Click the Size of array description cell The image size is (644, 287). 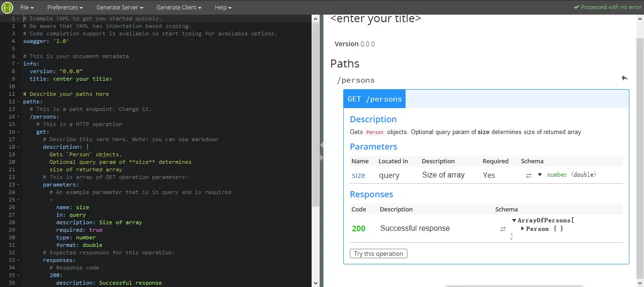[x=443, y=175]
